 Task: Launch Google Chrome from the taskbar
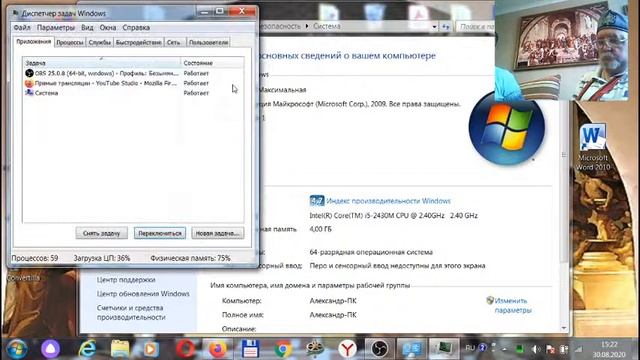click(x=283, y=349)
